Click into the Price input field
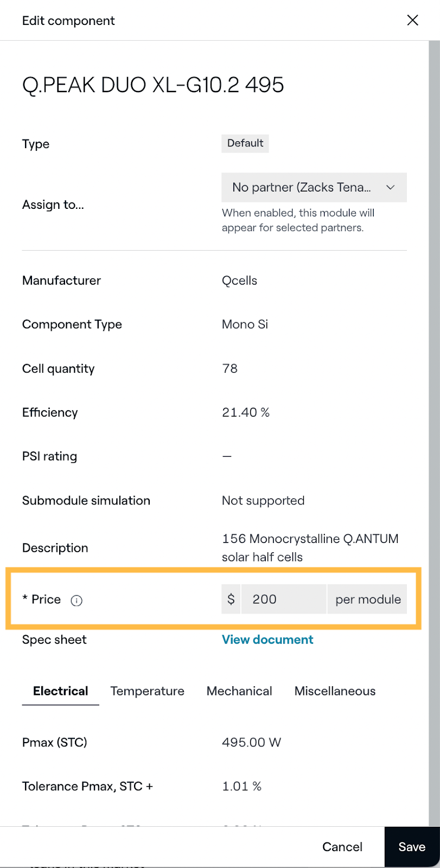Screen dimensions: 440x868 [x=283, y=599]
